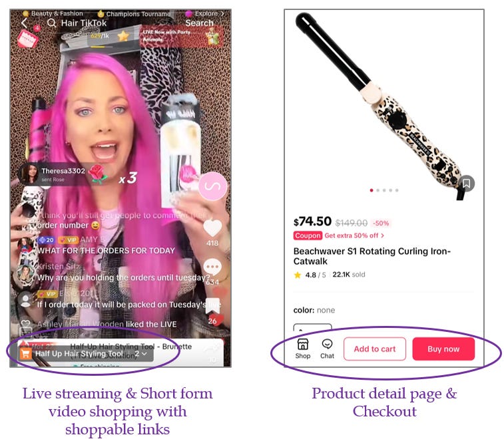Tap the back arrow on the live stream

[24, 23]
